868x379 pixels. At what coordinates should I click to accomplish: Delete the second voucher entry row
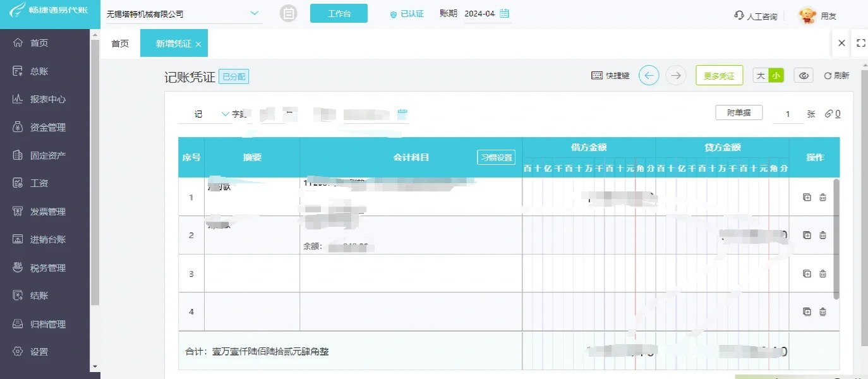823,235
